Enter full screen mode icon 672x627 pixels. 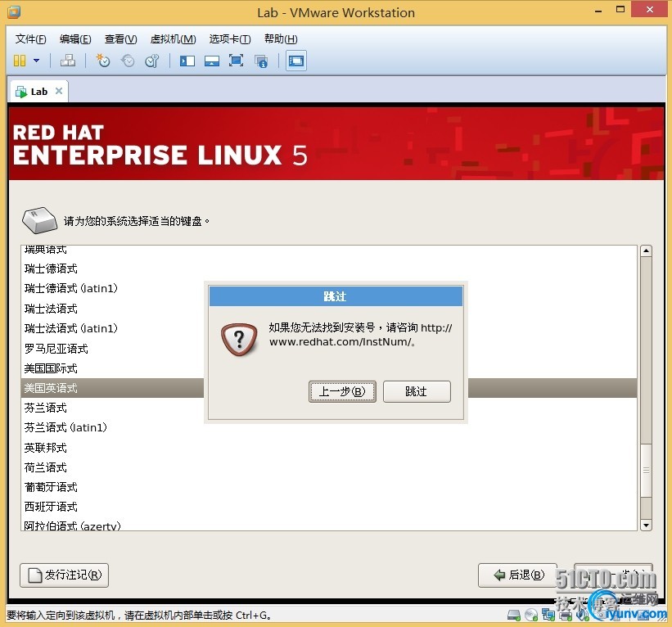pos(237,61)
